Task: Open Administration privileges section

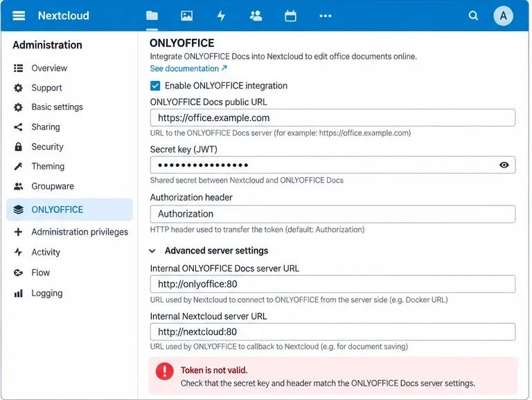Action: point(69,232)
